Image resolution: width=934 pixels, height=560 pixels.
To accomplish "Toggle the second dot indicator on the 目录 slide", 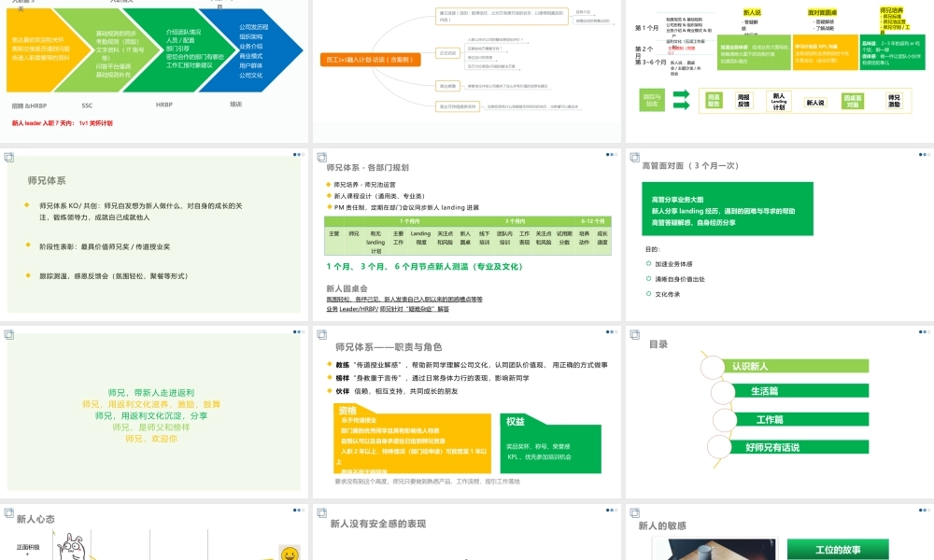I will pyautogui.click(x=925, y=332).
